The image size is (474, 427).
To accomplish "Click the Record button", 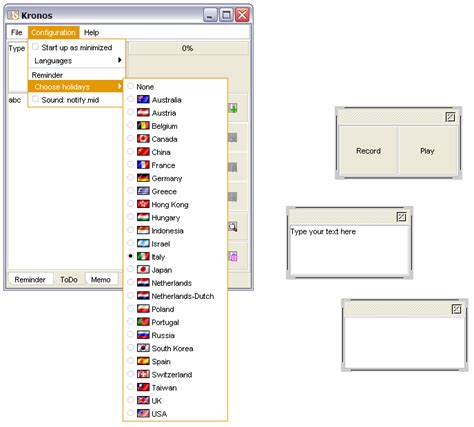I will (368, 151).
